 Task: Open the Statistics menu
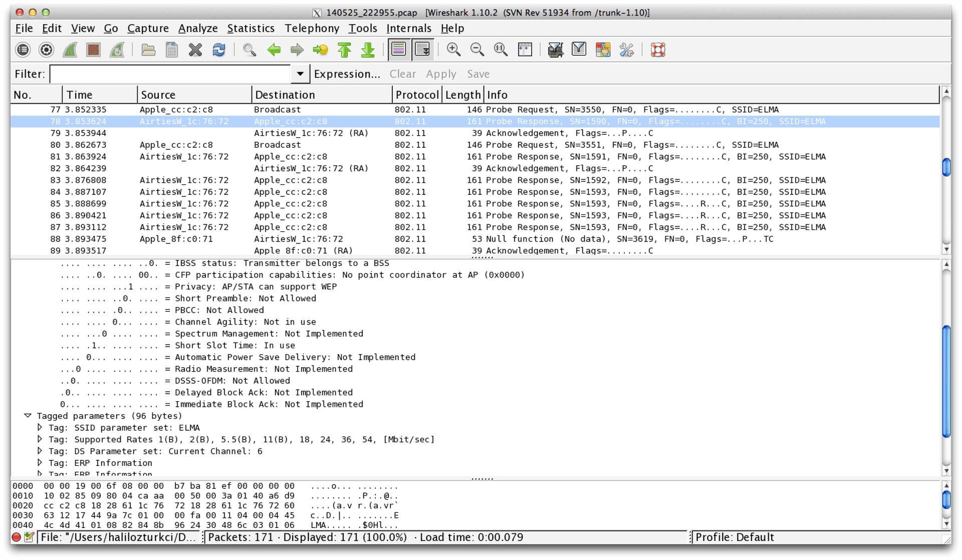pyautogui.click(x=251, y=29)
